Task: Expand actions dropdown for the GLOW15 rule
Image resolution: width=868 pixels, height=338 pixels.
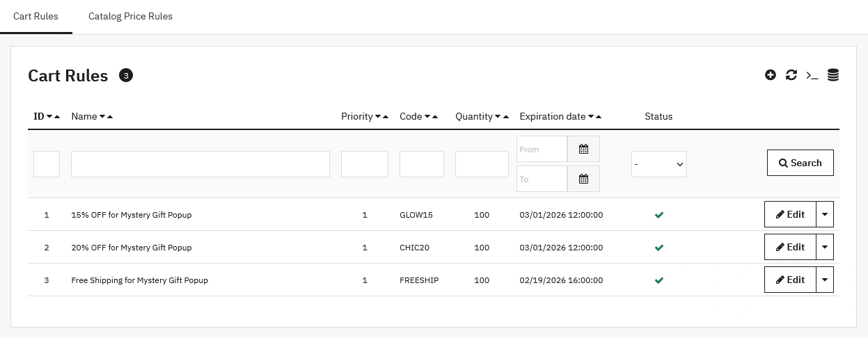Action: click(824, 214)
